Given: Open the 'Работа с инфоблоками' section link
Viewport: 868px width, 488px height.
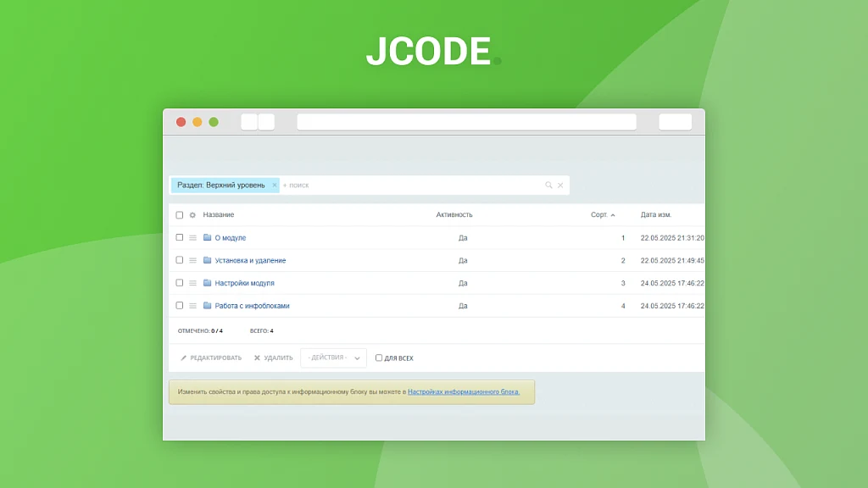Looking at the screenshot, I should click(x=252, y=306).
